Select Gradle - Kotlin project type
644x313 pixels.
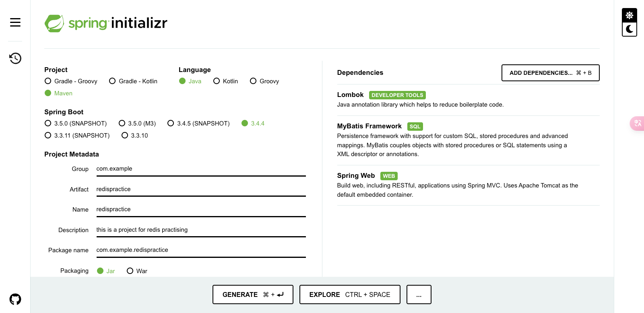[133, 81]
